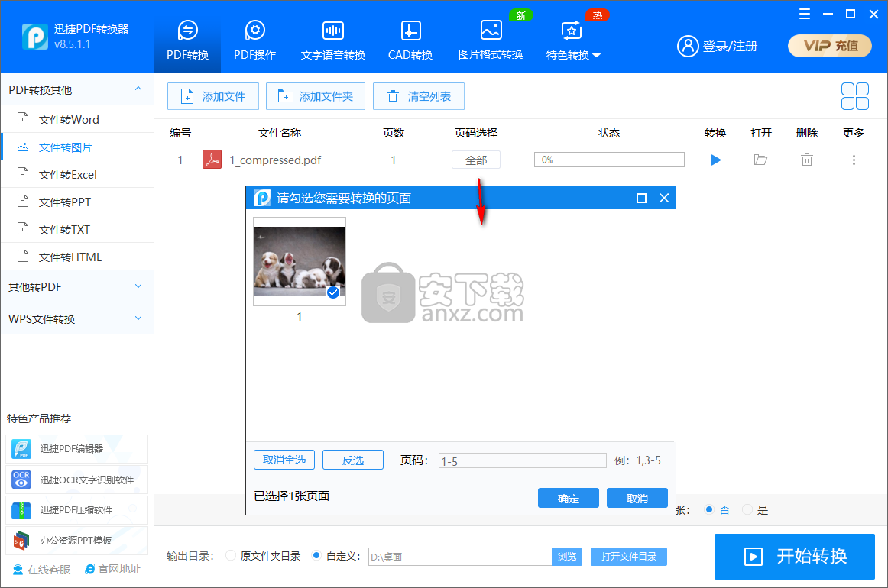
Task: Click 反选 button
Action: 353,460
